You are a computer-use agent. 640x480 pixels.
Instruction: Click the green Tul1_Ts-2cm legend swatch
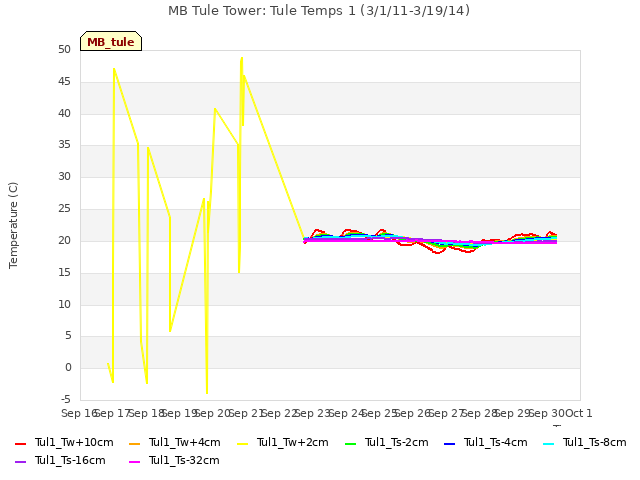point(351,443)
